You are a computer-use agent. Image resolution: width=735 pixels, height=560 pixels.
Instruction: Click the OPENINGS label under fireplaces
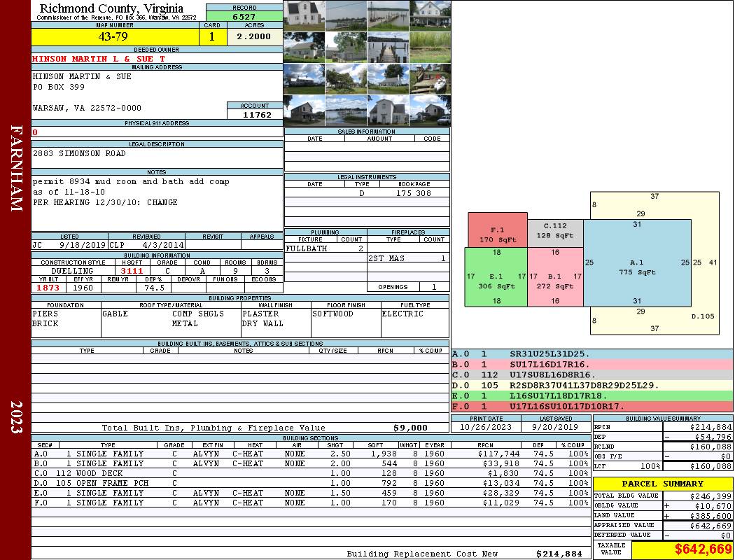tap(393, 287)
